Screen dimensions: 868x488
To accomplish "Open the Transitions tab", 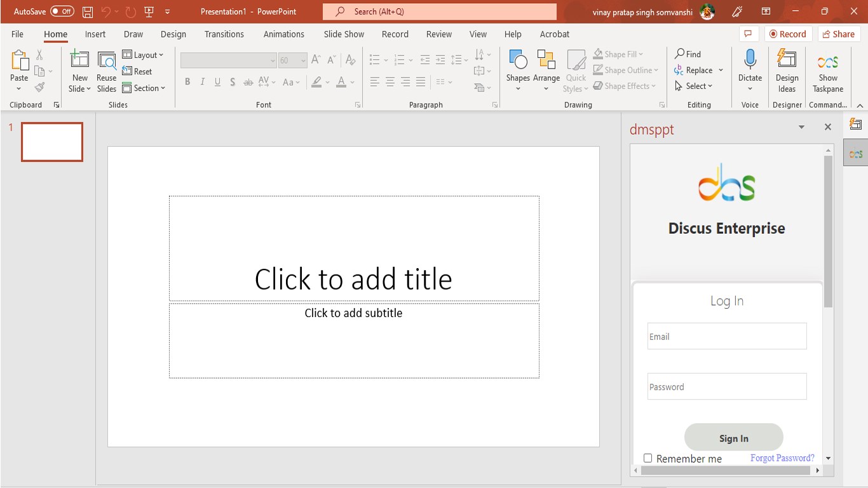I will tap(224, 34).
